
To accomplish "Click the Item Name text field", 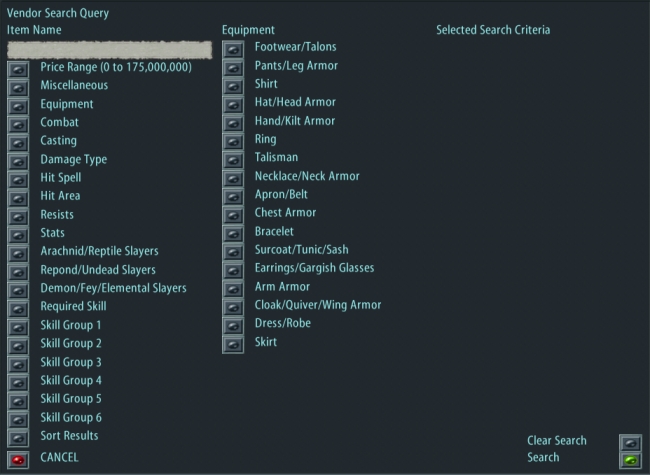I will tap(110, 50).
